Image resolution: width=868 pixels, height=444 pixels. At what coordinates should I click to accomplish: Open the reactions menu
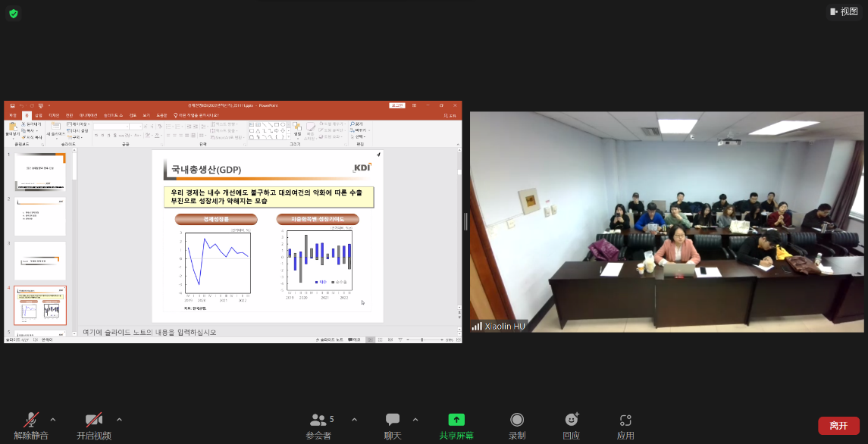coord(572,421)
